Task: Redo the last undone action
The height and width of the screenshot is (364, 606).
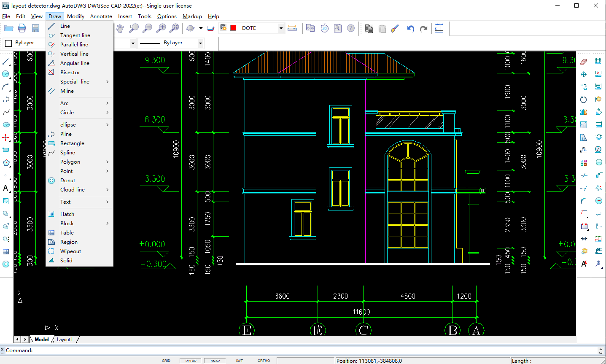Action: [424, 28]
